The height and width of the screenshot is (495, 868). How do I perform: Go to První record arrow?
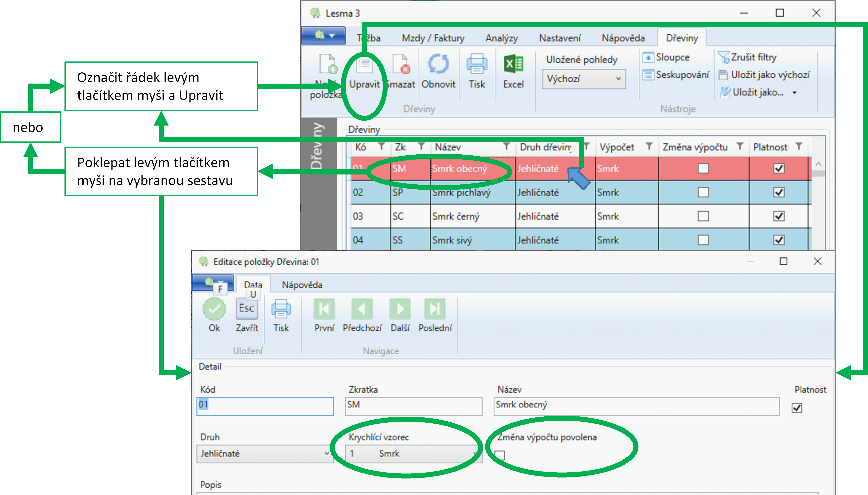pyautogui.click(x=324, y=309)
